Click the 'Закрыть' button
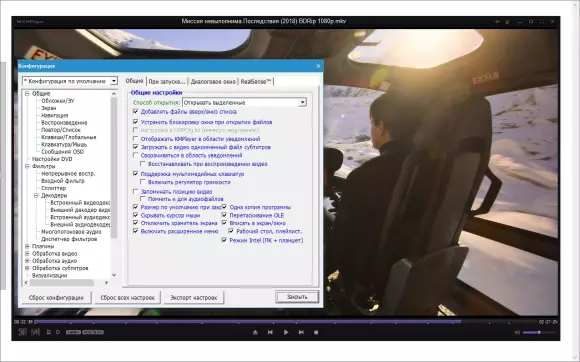 (x=297, y=297)
